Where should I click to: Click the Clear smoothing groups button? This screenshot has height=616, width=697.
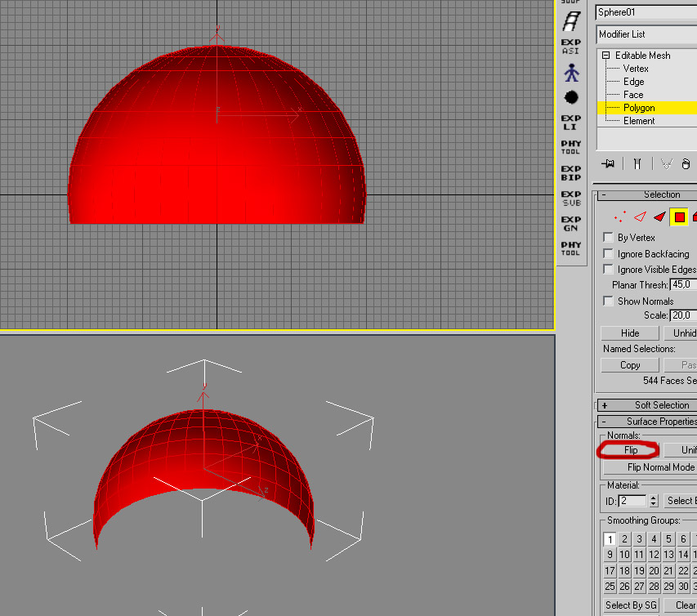point(681,605)
